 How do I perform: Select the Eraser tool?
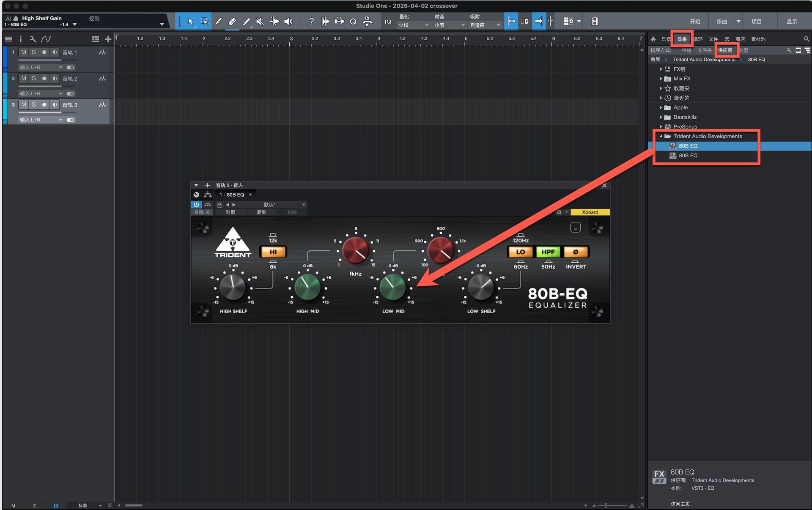tap(232, 22)
